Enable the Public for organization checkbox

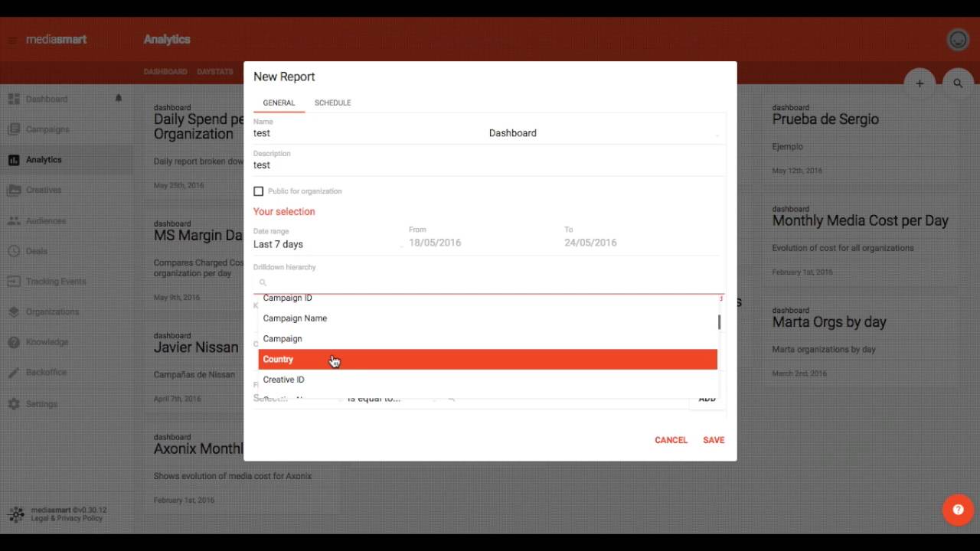coord(258,191)
